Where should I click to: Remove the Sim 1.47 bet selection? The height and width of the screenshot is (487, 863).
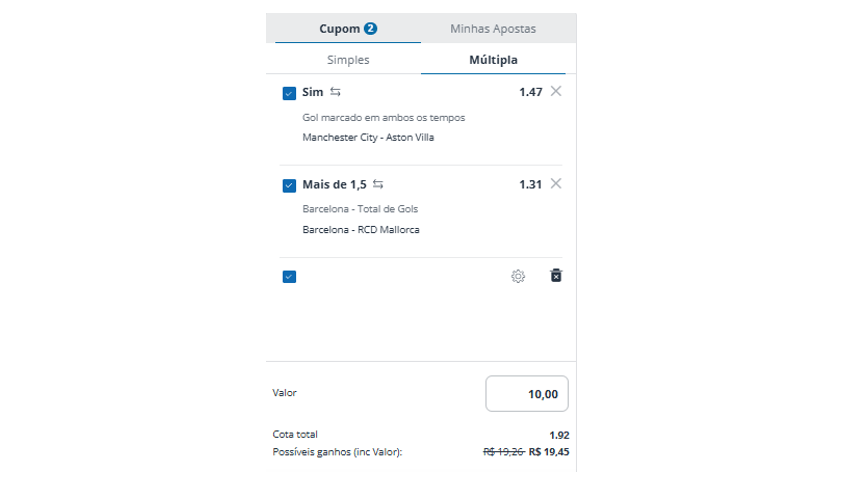pos(556,92)
